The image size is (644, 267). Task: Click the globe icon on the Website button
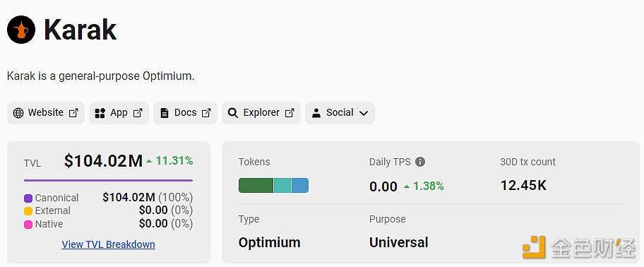tap(18, 113)
